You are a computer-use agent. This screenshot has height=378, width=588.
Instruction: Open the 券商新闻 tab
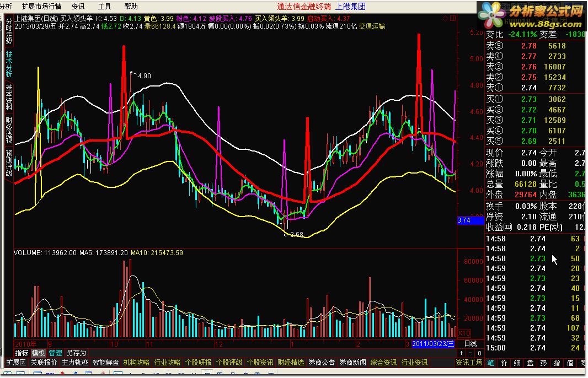[x=353, y=362]
